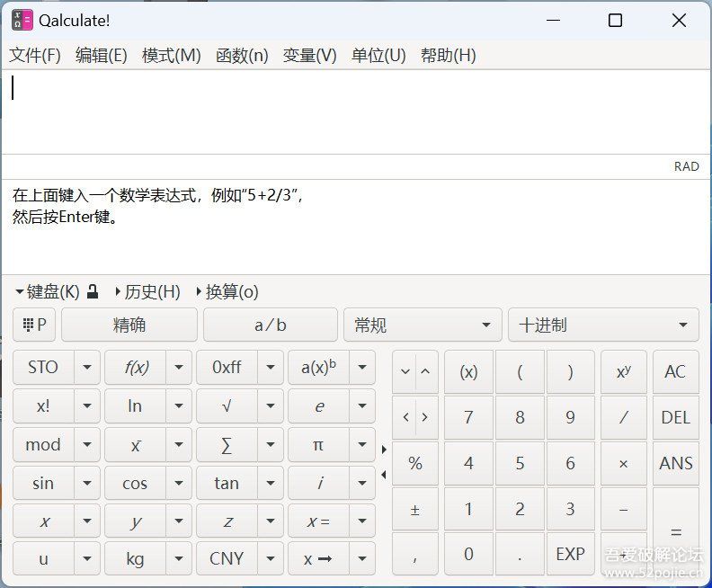Click the number 7 key
The width and height of the screenshot is (712, 588).
click(468, 417)
